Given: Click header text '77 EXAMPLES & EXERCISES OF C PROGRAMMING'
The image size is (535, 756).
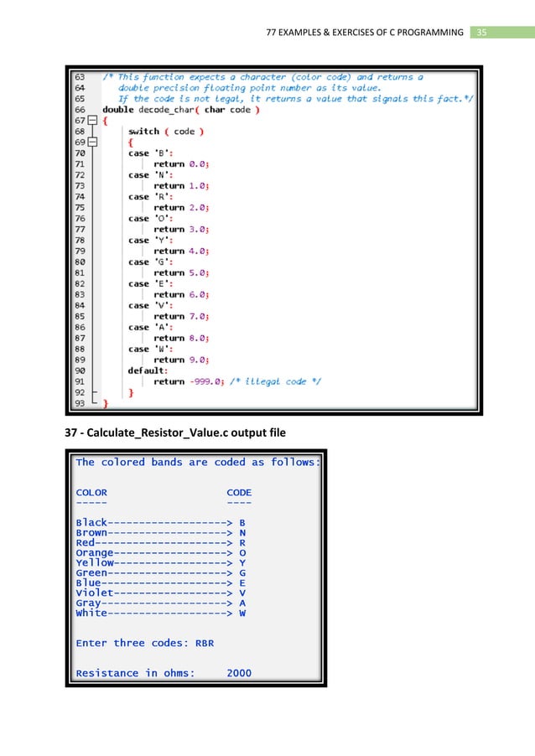Looking at the screenshot, I should point(364,33).
